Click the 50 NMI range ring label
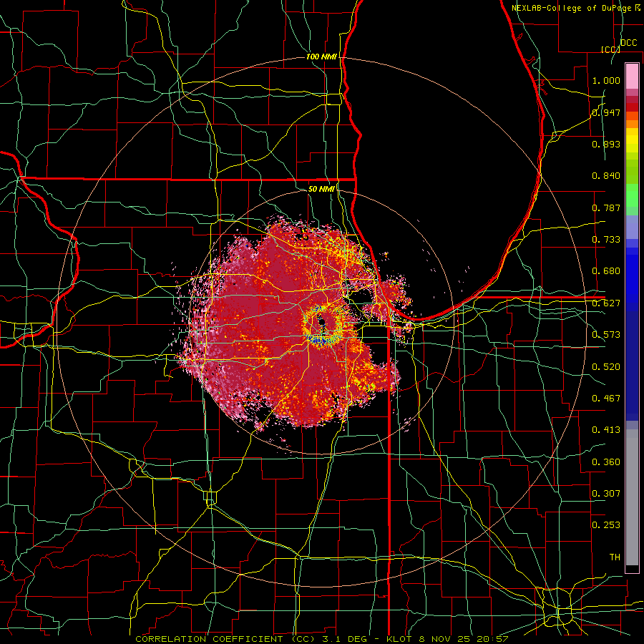This screenshot has width=644, height=644. [321, 189]
